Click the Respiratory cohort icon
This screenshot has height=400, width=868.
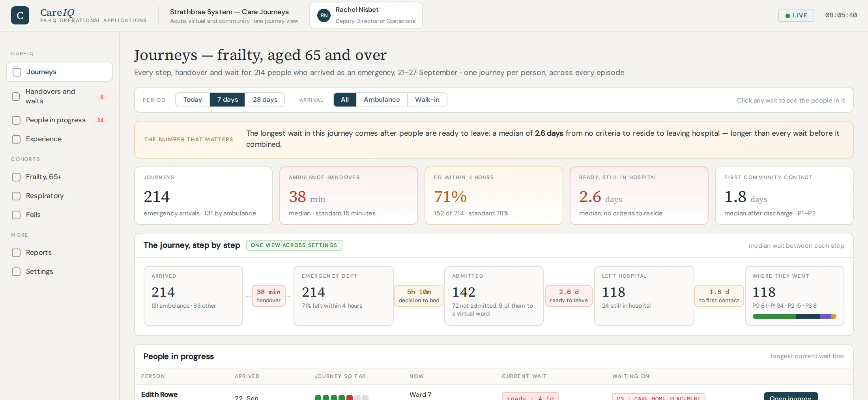click(x=16, y=196)
